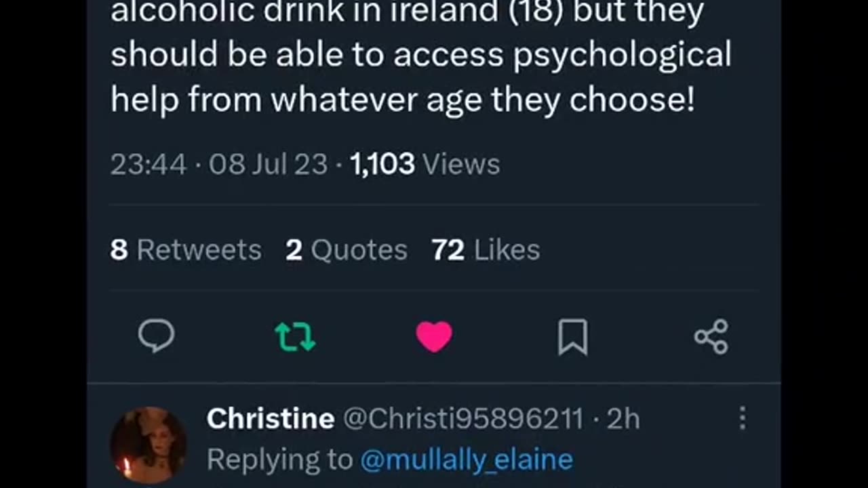Screen dimensions: 868x488
Task: Visit the @mullally_elaine profile link
Action: [x=467, y=460]
